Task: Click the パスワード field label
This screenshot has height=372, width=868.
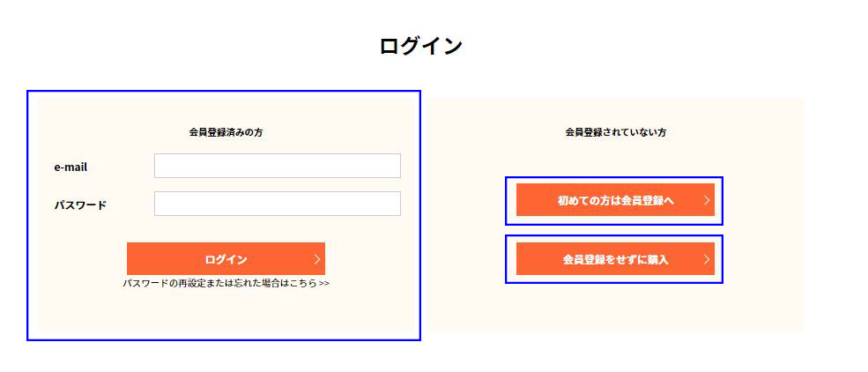Action: [80, 205]
